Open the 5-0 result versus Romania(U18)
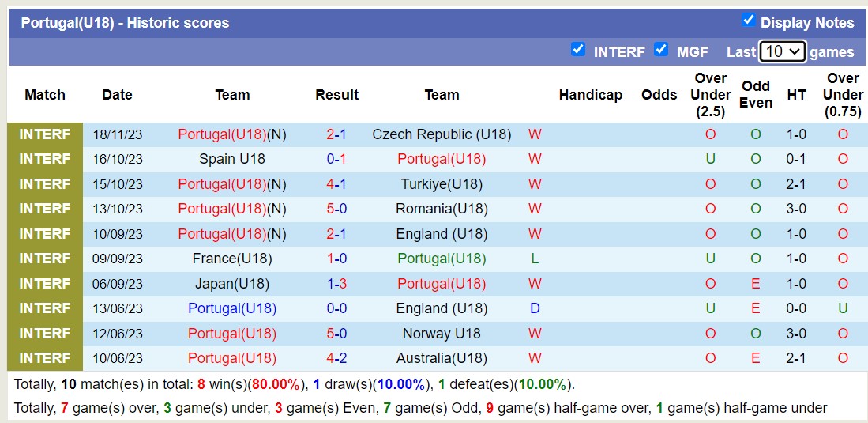868x423 pixels. 336,210
